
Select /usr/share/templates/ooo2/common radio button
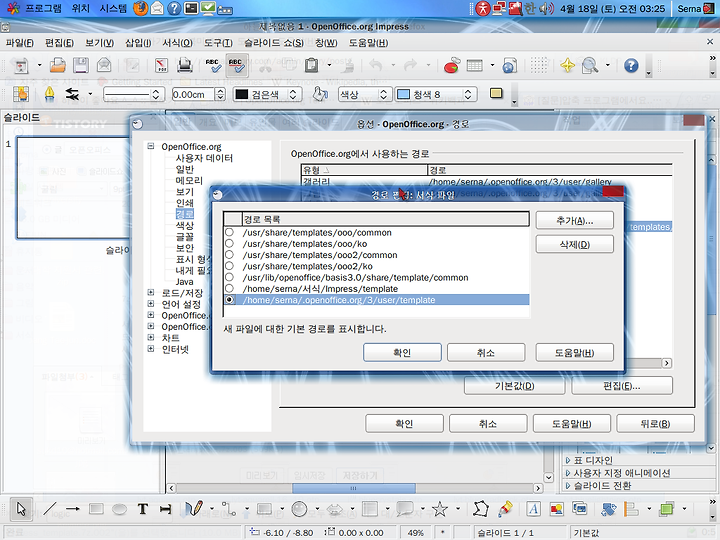click(x=229, y=255)
